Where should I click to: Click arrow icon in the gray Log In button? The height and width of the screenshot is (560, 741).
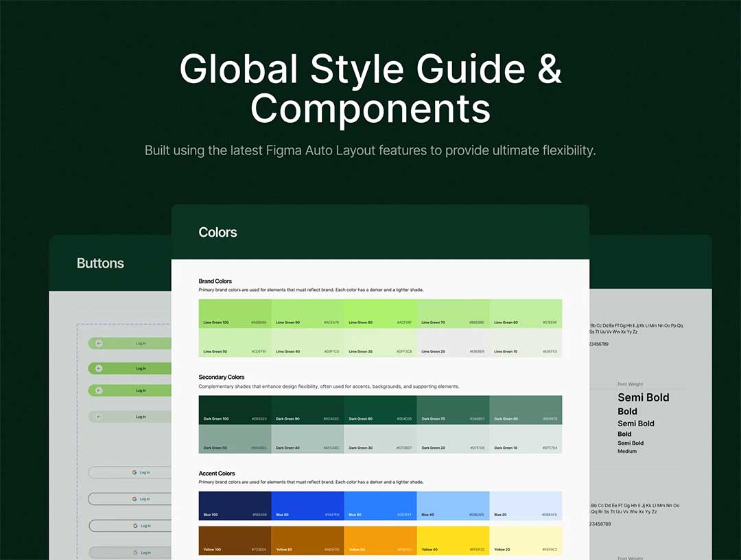99,417
